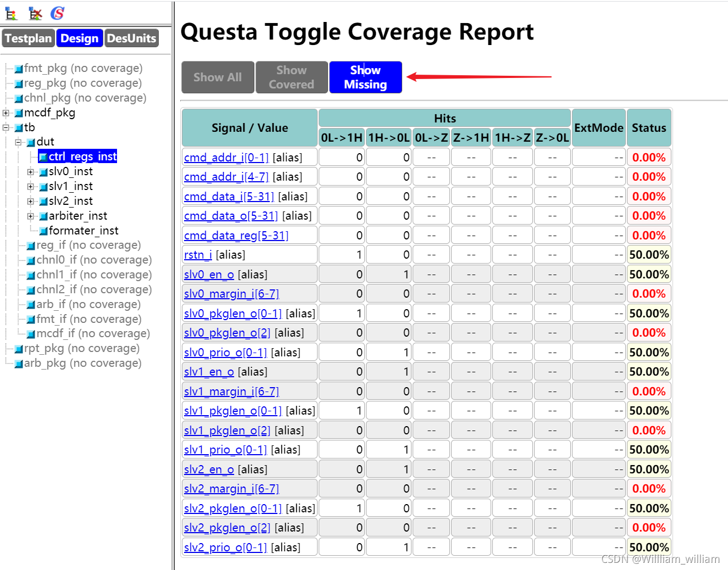This screenshot has height=570, width=728.
Task: Collapse the dut tree node
Action: tap(18, 142)
